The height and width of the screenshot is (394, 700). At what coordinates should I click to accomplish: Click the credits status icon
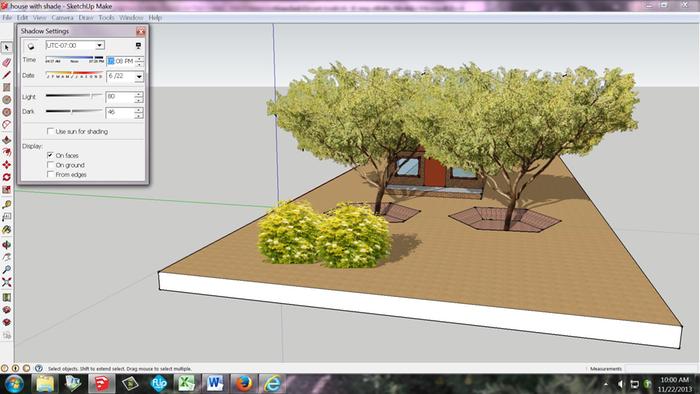[x=15, y=368]
